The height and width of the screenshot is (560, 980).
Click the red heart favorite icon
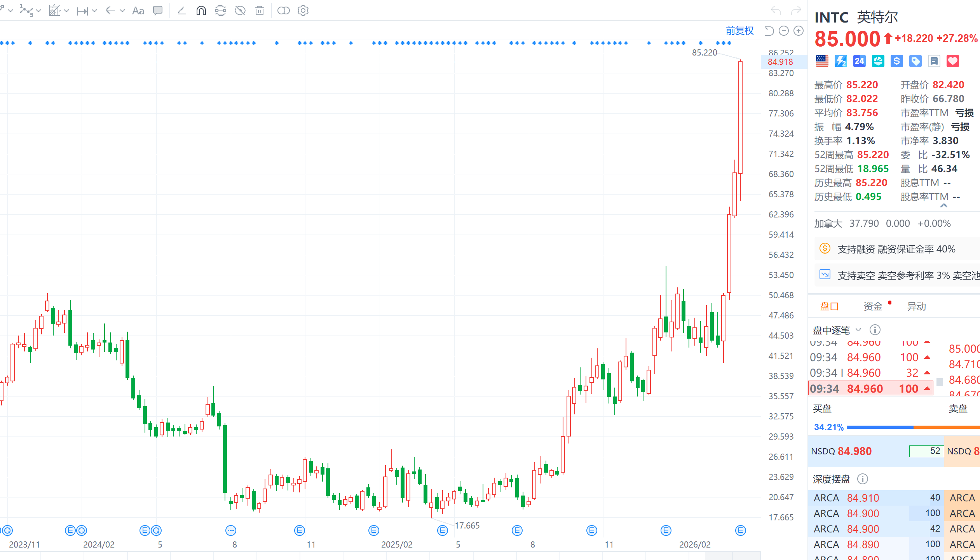tap(952, 61)
